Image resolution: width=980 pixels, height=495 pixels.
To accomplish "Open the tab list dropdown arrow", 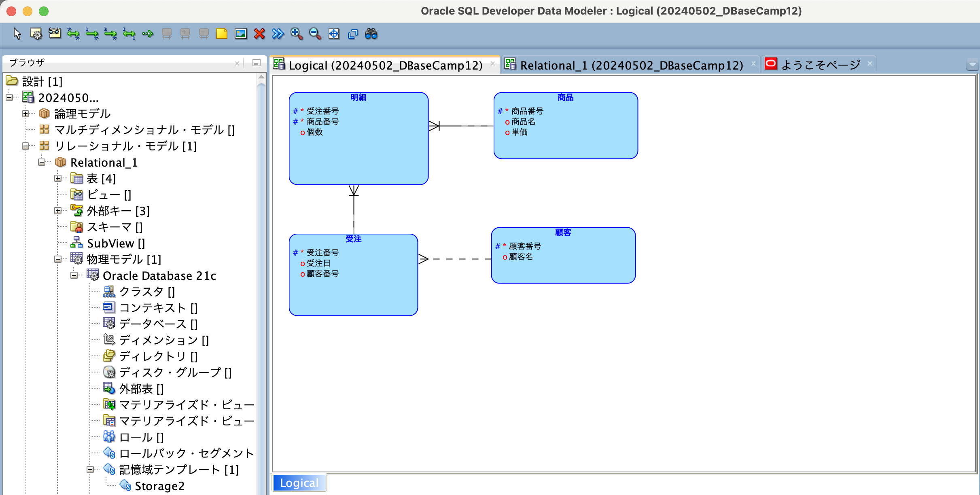I will coord(972,65).
